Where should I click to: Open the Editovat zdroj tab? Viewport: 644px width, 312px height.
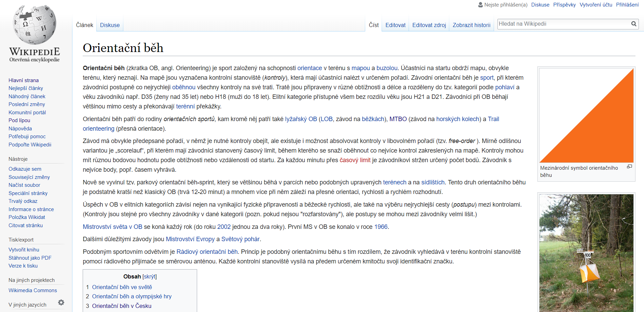[x=429, y=25]
